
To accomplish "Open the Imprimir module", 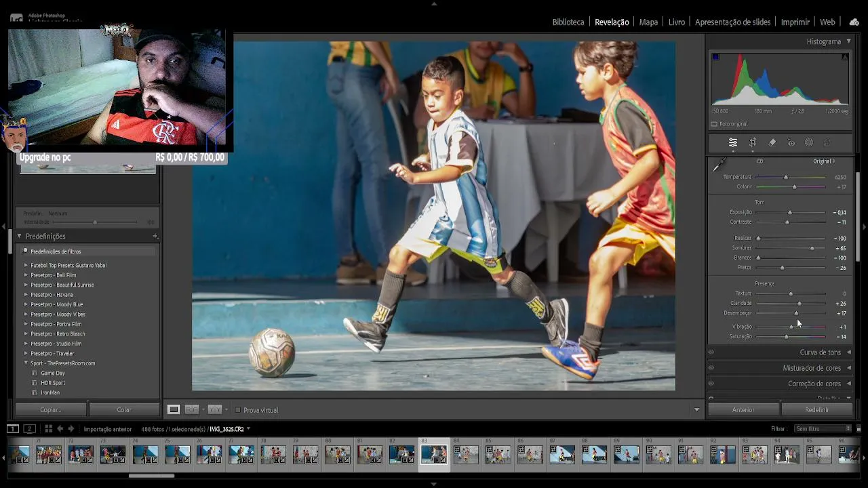I will (x=795, y=22).
